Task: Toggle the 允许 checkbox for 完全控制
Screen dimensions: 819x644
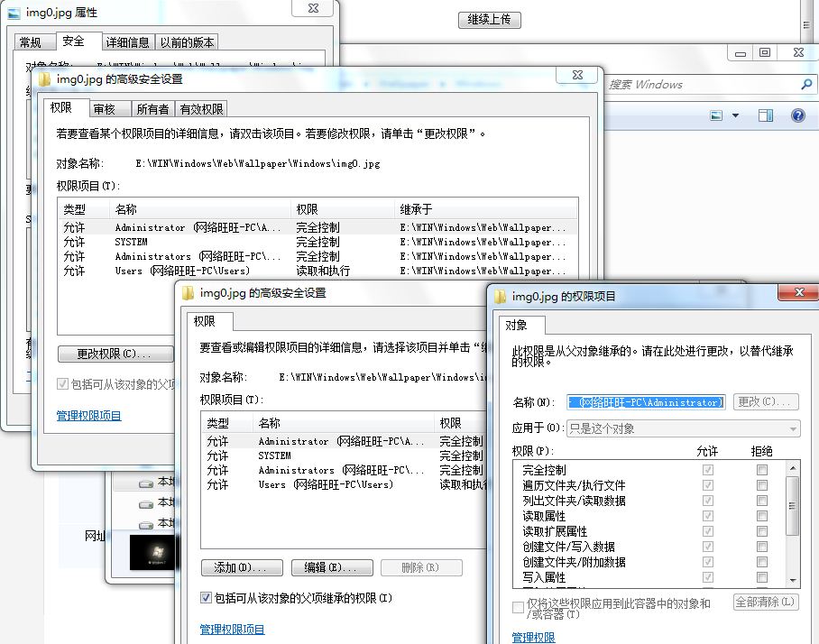Action: click(x=708, y=470)
